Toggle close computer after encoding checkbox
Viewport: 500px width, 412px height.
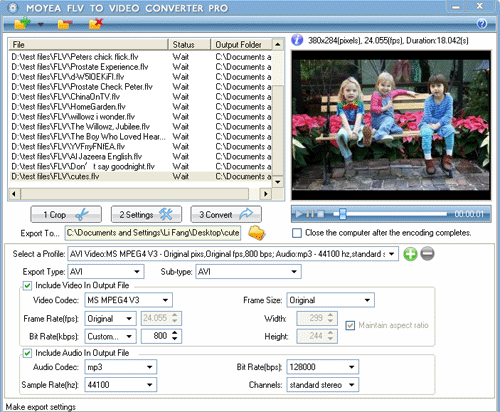pos(297,233)
